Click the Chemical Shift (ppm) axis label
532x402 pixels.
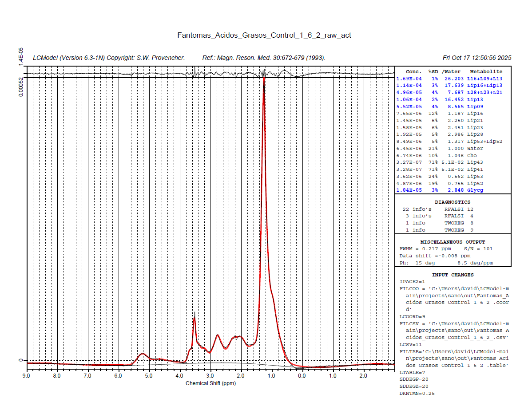click(x=210, y=383)
